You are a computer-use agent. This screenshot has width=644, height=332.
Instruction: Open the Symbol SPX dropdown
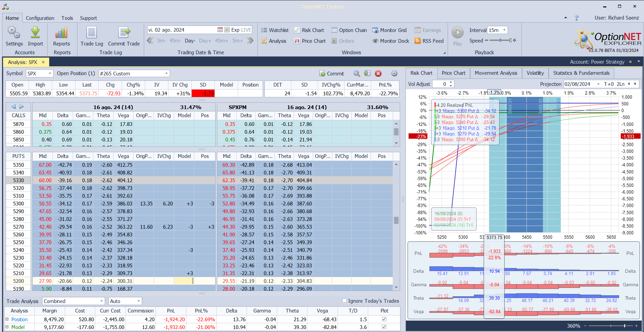pyautogui.click(x=50, y=73)
